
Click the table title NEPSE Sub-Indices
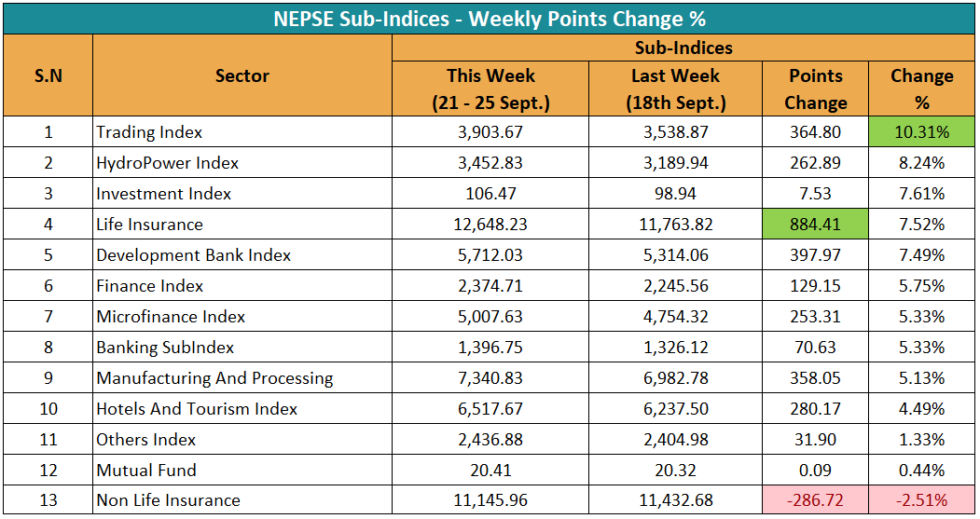click(490, 18)
